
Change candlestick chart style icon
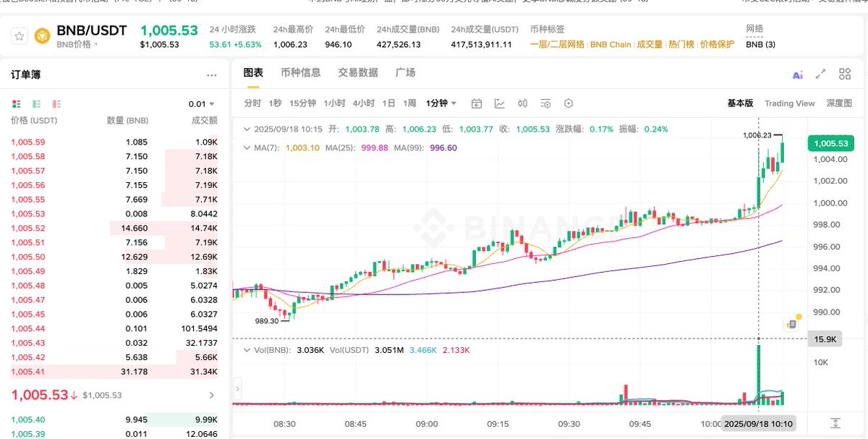coord(523,103)
